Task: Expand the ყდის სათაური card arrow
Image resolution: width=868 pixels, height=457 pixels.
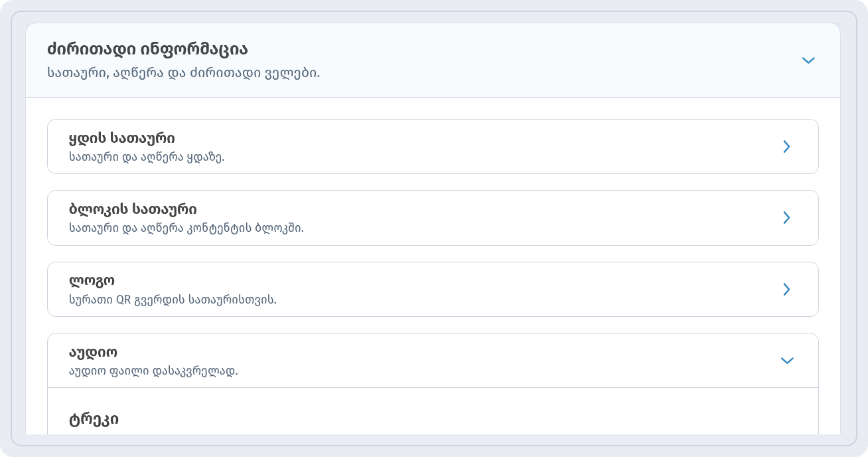Action: (786, 147)
